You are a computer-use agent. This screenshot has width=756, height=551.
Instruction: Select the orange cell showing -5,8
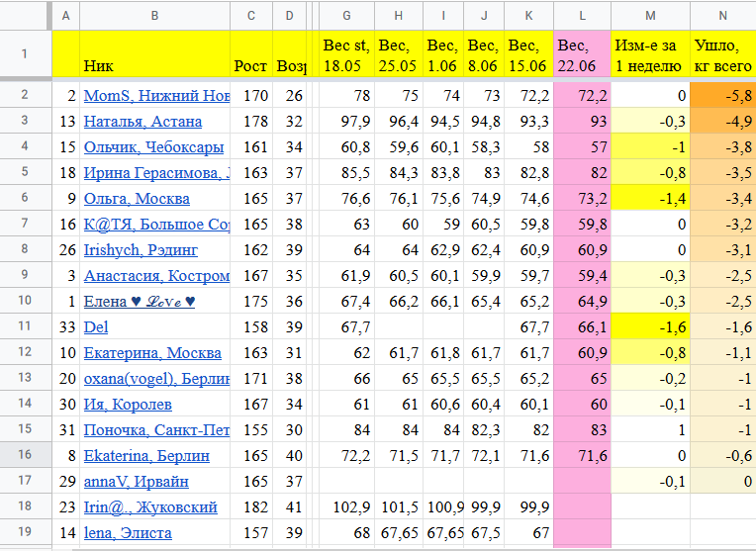(x=722, y=96)
